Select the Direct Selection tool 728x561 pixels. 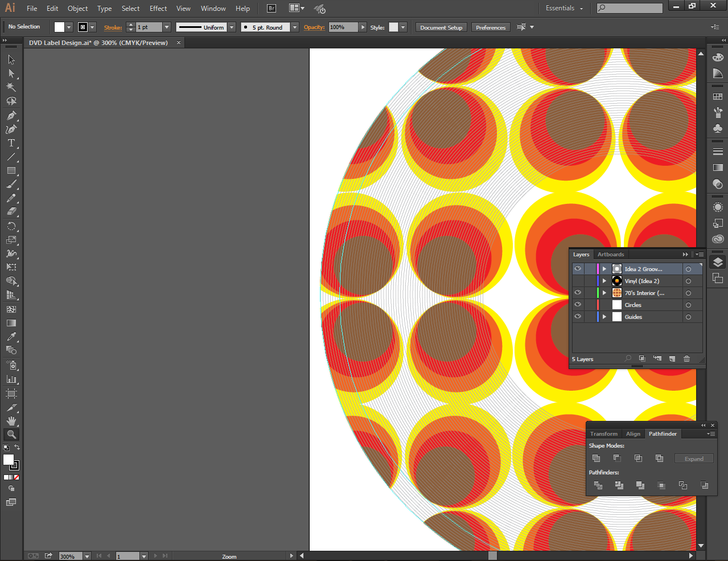click(11, 73)
